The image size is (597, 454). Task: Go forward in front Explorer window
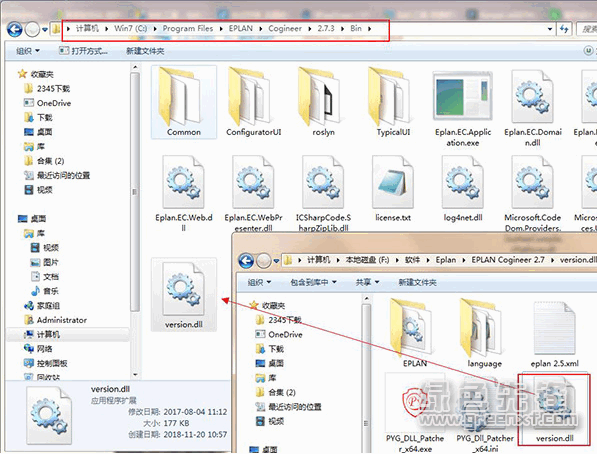click(263, 261)
